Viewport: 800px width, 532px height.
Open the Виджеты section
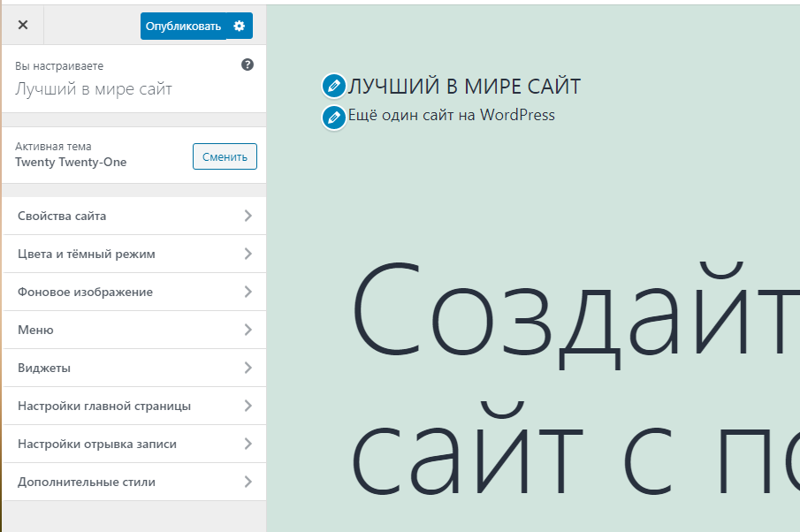[134, 368]
